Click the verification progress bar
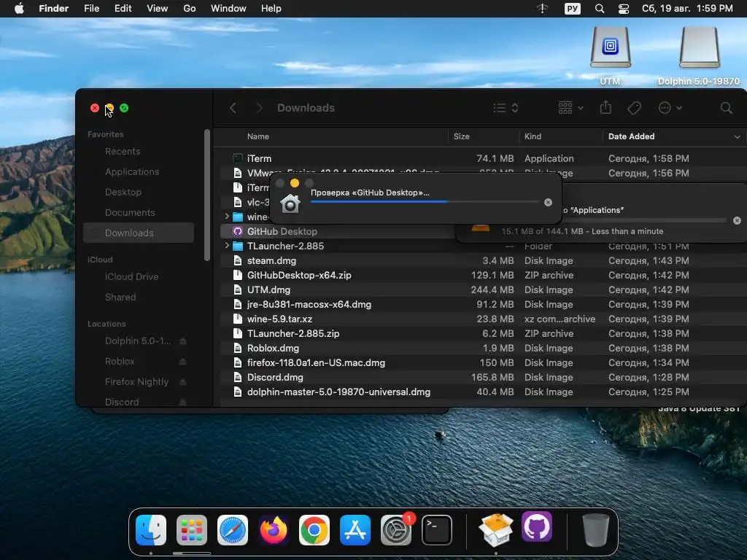The height and width of the screenshot is (560, 747). (x=425, y=202)
